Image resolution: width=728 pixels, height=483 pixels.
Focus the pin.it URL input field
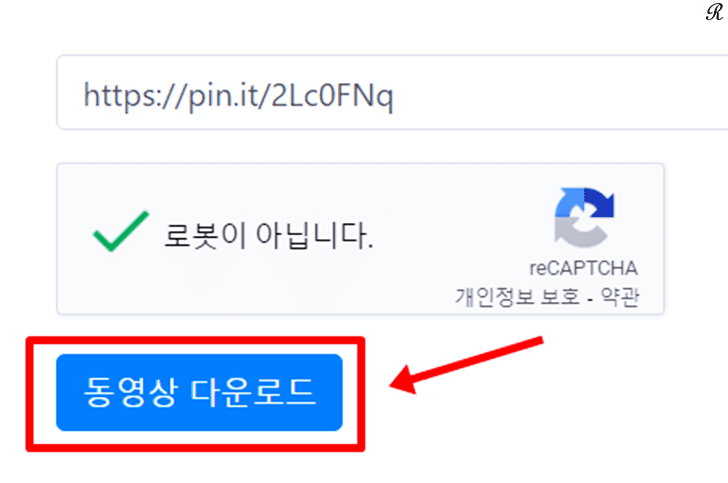coord(392,92)
